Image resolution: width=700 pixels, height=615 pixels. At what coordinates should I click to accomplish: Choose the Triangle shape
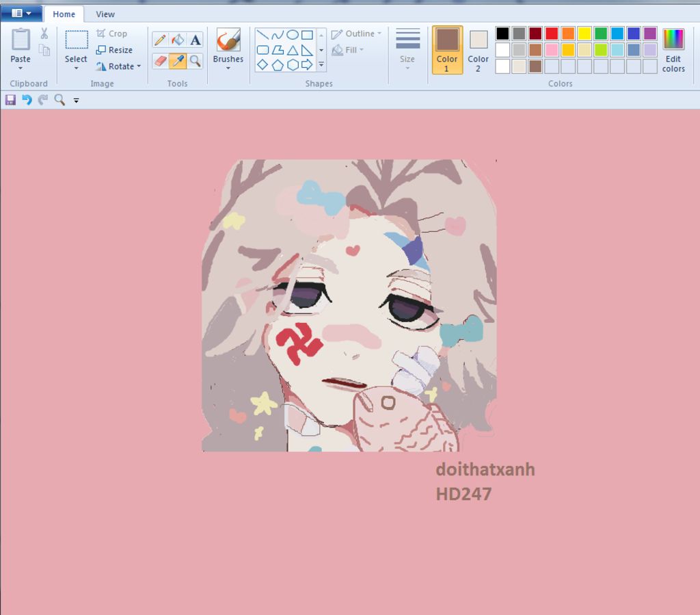click(293, 50)
